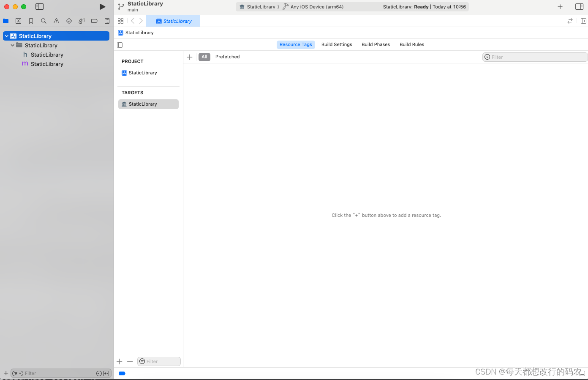Show the Test navigator
The image size is (588, 380).
[x=69, y=21]
